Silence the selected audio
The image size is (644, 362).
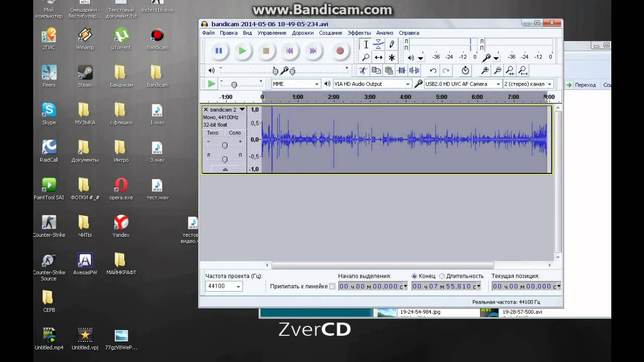coord(415,70)
